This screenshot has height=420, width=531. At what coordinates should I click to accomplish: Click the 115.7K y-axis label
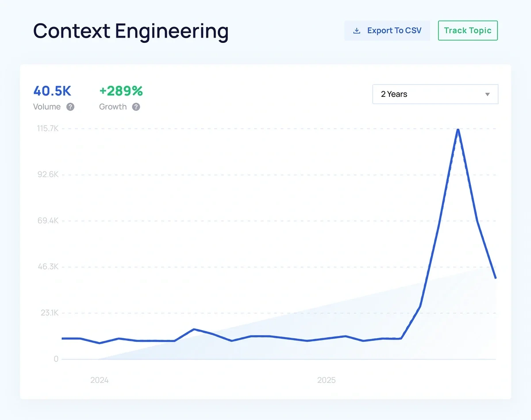point(48,129)
